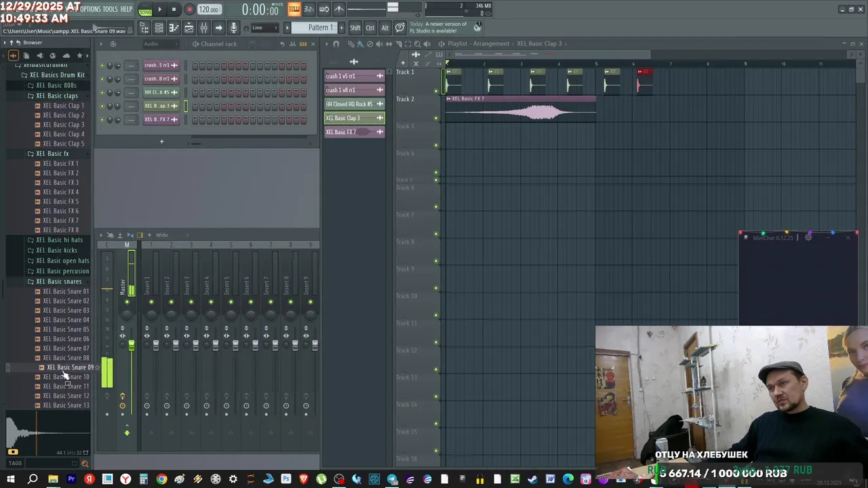Open the HELP menu
Viewport: 868px width, 488px height.
coord(126,9)
